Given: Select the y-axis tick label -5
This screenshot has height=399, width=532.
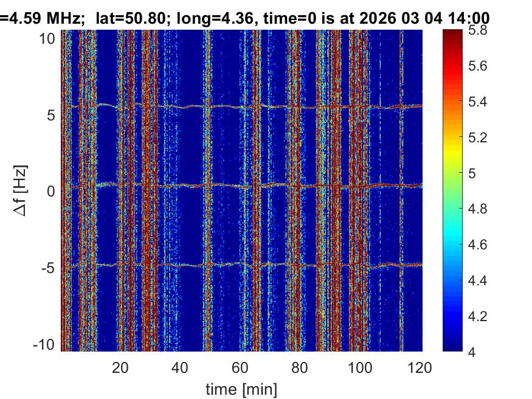Looking at the screenshot, I should (50, 268).
